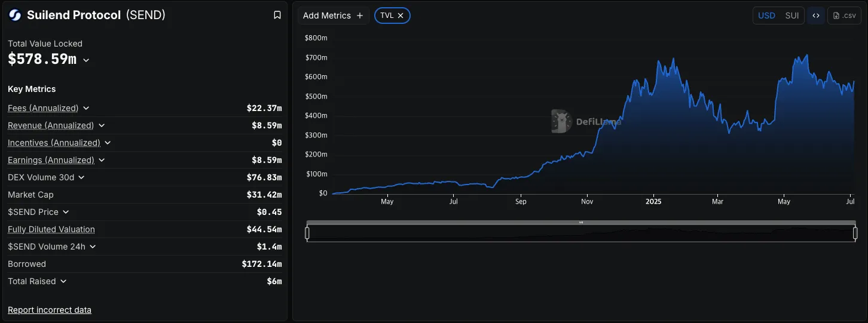Open the Add Metrics menu
This screenshot has height=323, width=868.
point(333,16)
